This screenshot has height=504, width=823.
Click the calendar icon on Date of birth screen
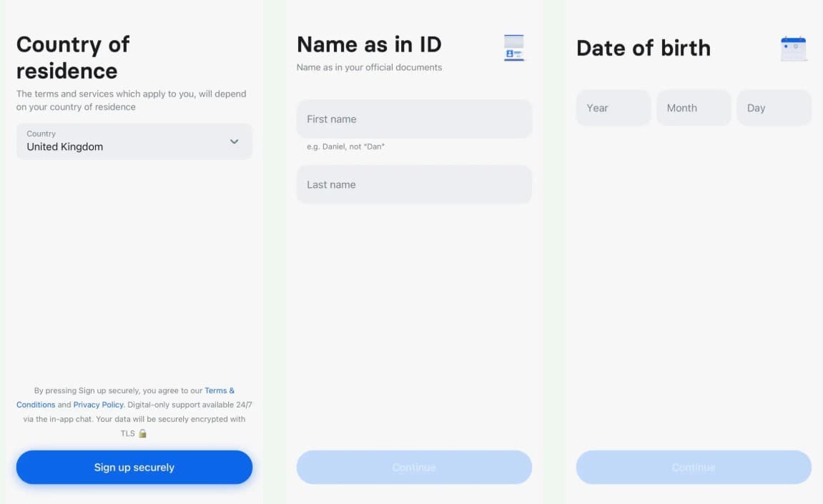(793, 48)
